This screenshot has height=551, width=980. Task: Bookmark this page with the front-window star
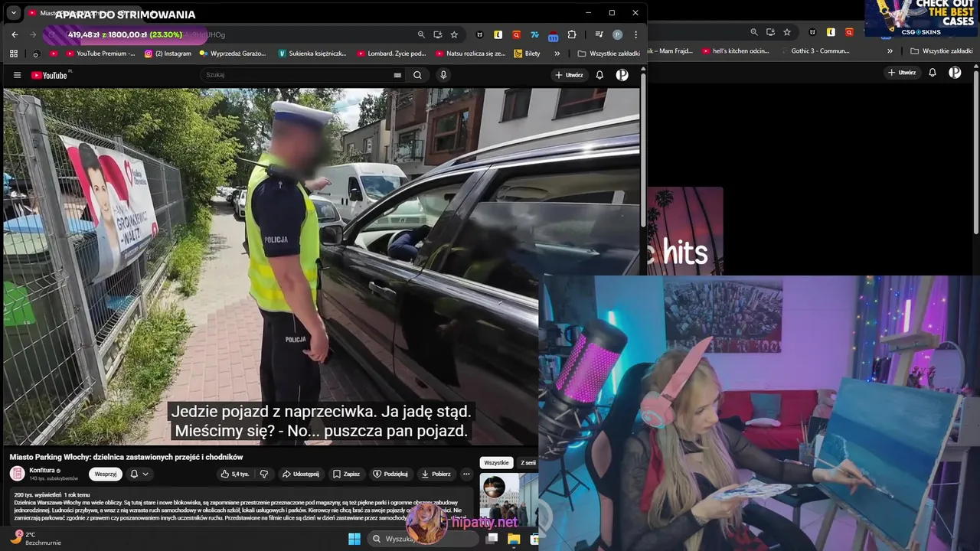pos(454,34)
